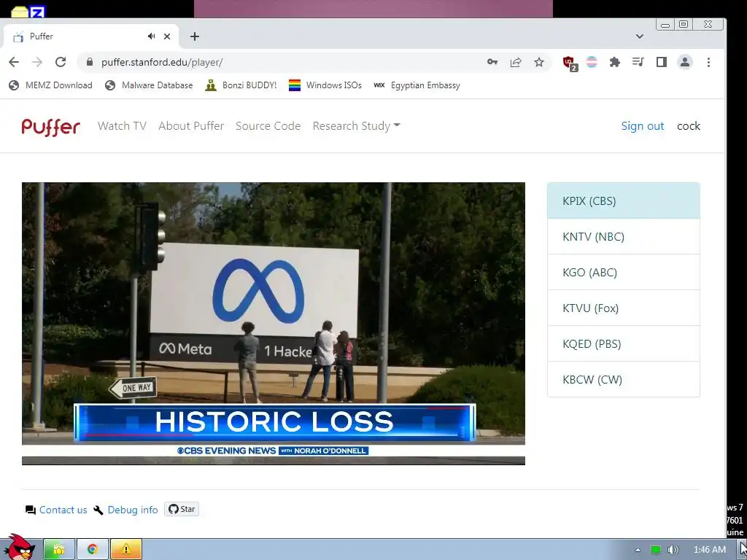
Task: Switch to KQED (PBS) channel
Action: [624, 344]
